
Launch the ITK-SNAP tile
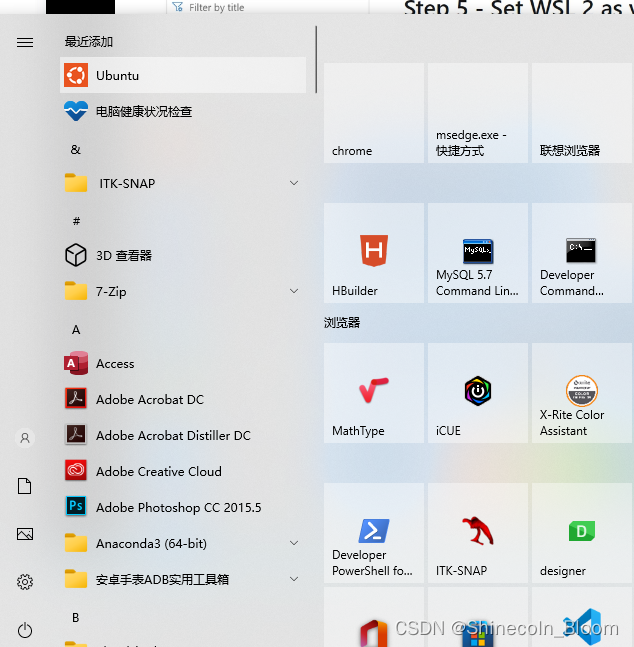point(478,533)
